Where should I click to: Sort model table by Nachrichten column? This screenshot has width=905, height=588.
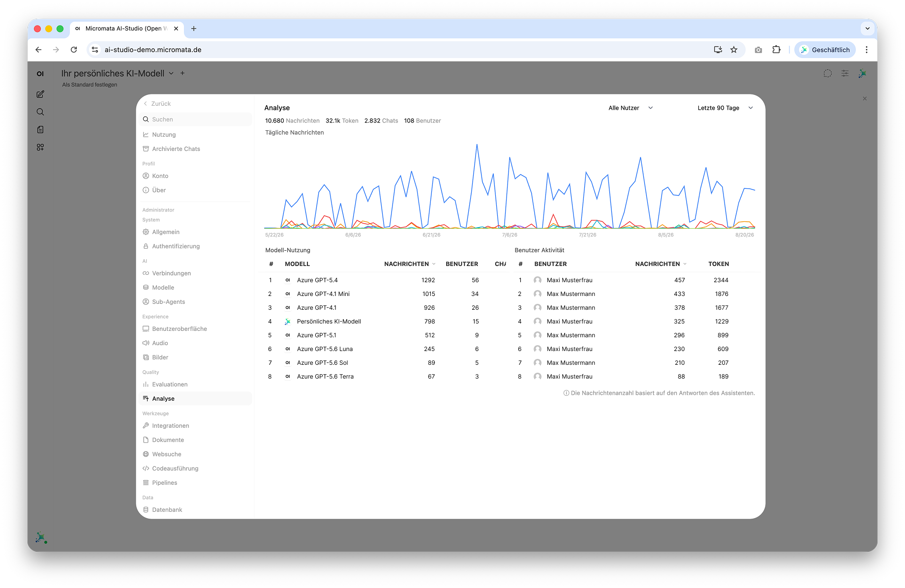(x=409, y=264)
